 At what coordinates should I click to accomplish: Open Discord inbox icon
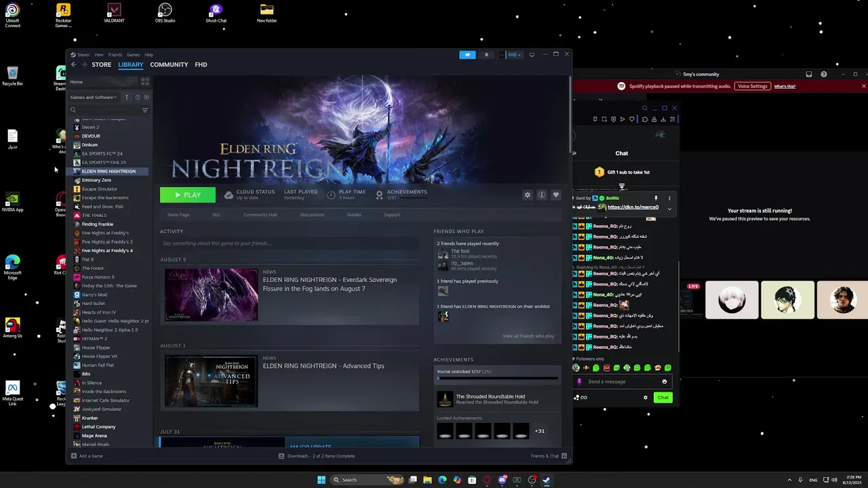(x=809, y=74)
